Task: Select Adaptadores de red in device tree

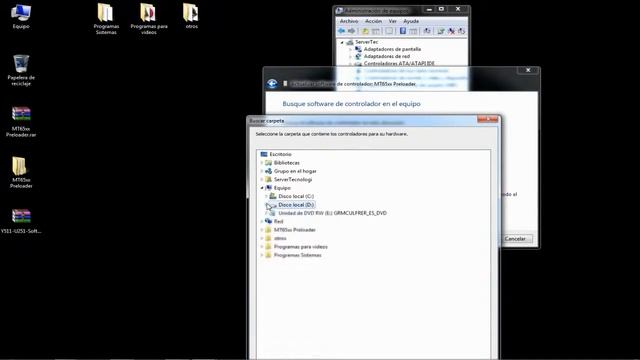Action: 387,56
